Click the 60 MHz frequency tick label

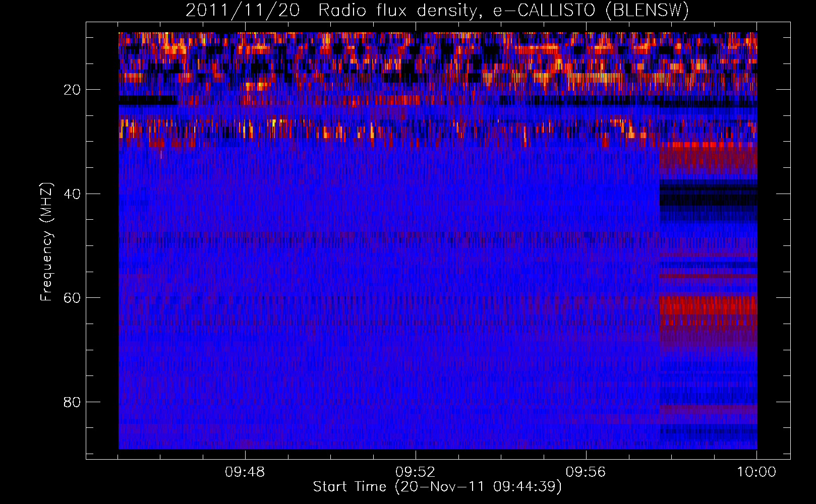pos(72,298)
